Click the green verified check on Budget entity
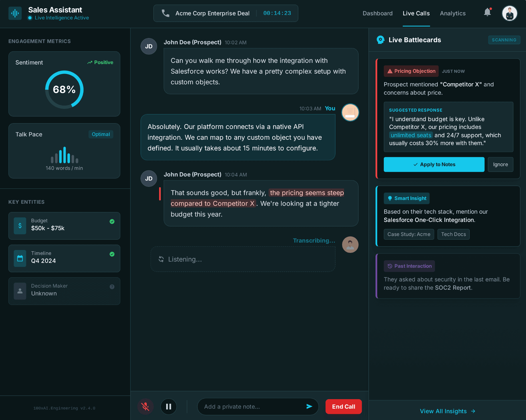 pyautogui.click(x=112, y=221)
